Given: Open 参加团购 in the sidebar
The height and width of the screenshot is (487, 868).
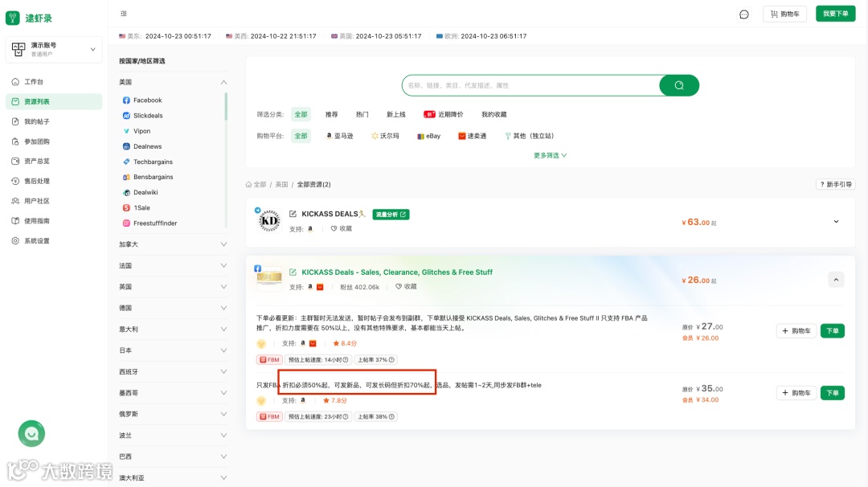Looking at the screenshot, I should click(x=54, y=141).
